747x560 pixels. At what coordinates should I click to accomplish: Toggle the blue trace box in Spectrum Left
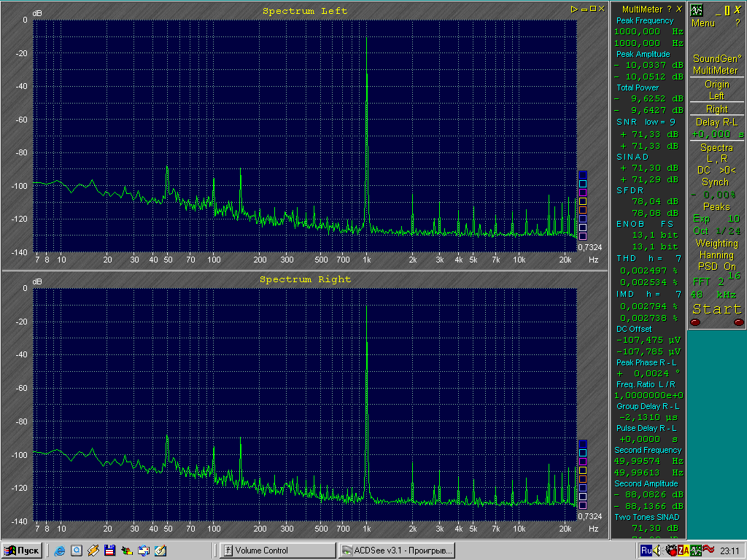(x=582, y=174)
